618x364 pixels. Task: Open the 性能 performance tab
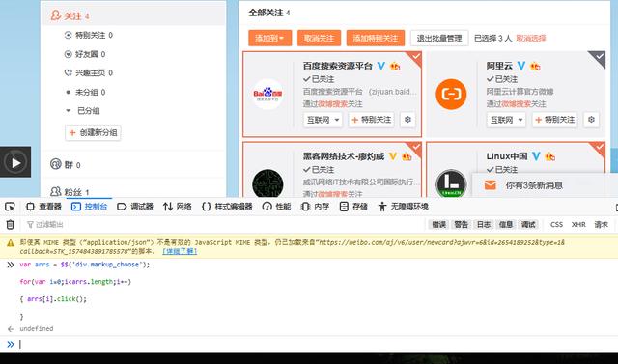pos(276,207)
